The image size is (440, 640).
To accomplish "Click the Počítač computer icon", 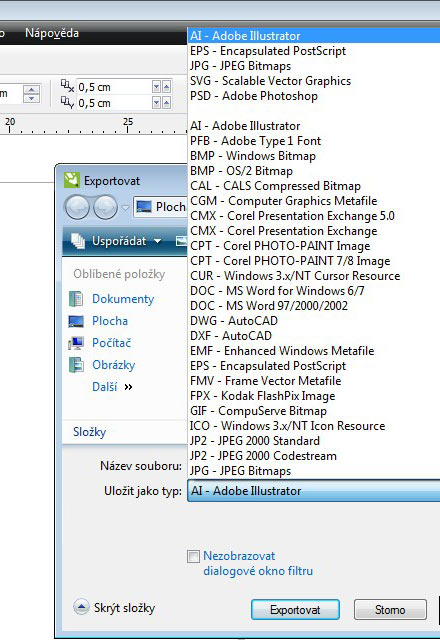I will (76, 343).
